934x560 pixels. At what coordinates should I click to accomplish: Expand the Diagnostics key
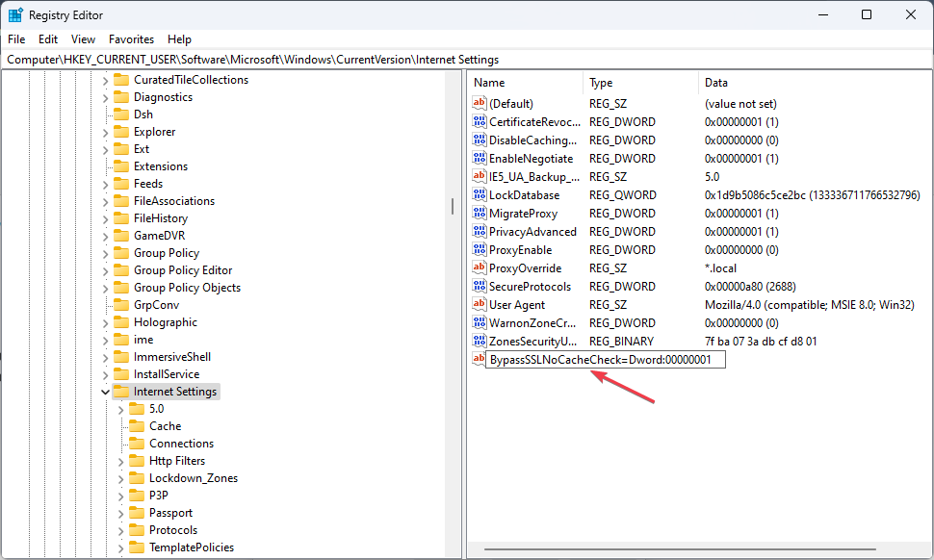point(105,97)
